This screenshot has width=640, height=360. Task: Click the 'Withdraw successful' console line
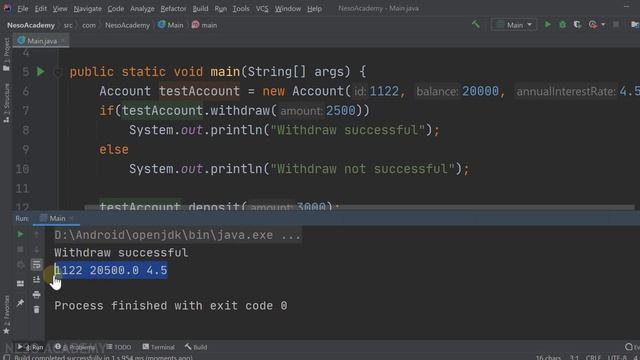pyautogui.click(x=121, y=253)
